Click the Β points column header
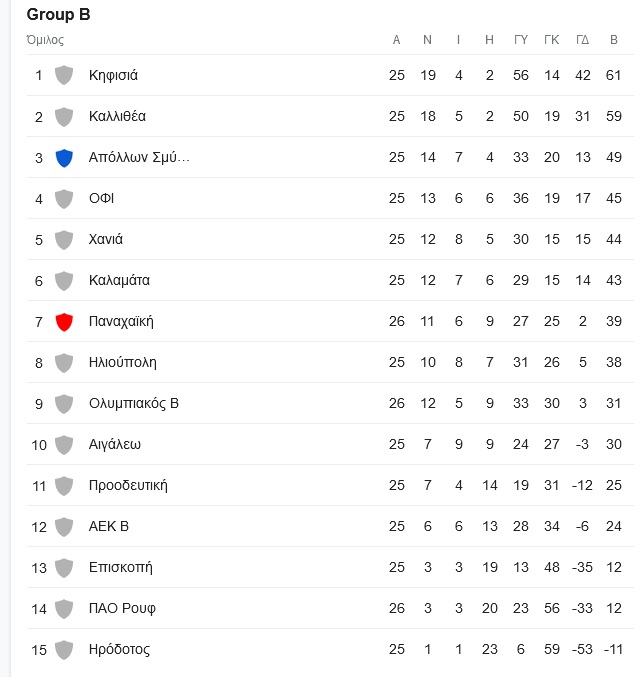Image resolution: width=634 pixels, height=677 pixels. click(614, 40)
